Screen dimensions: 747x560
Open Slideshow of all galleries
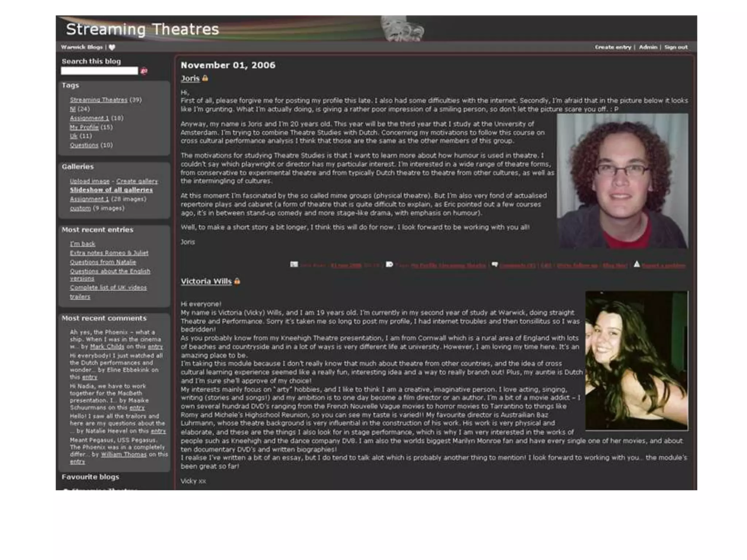click(x=111, y=190)
